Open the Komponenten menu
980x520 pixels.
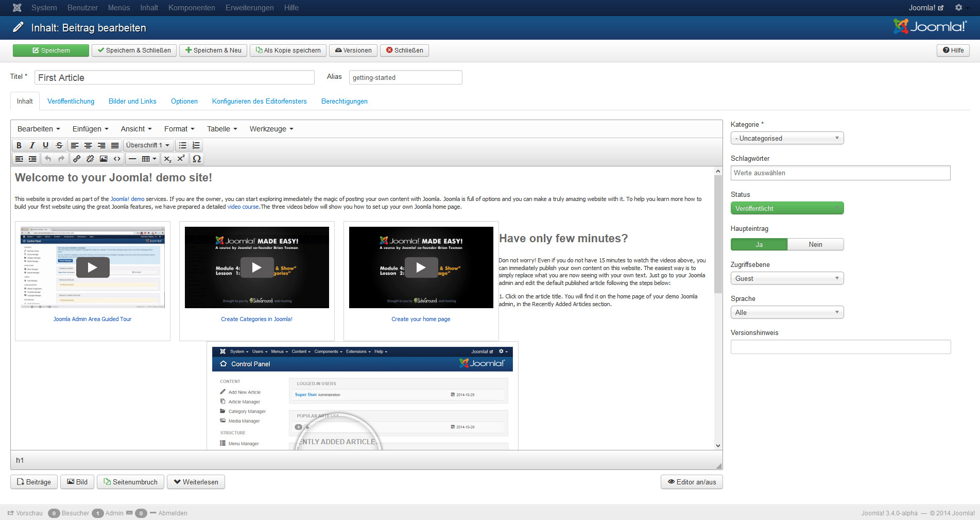(x=192, y=8)
